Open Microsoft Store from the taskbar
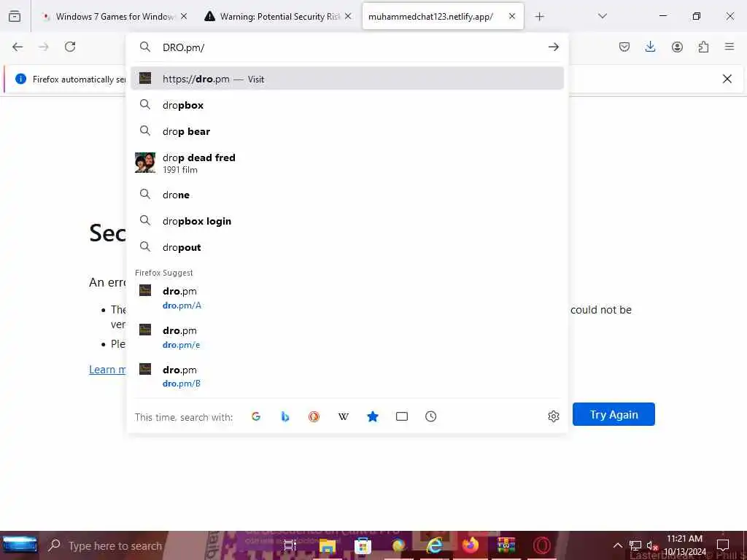747x560 pixels. pyautogui.click(x=363, y=545)
